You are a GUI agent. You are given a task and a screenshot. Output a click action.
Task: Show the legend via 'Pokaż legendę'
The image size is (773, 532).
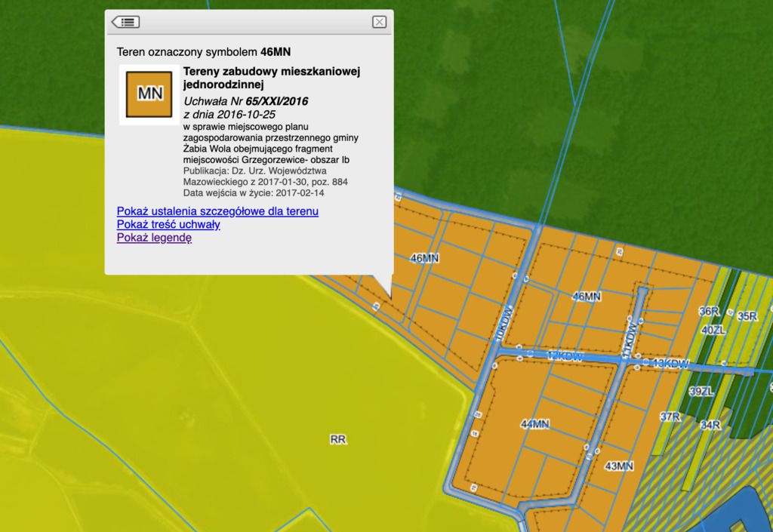pos(154,238)
